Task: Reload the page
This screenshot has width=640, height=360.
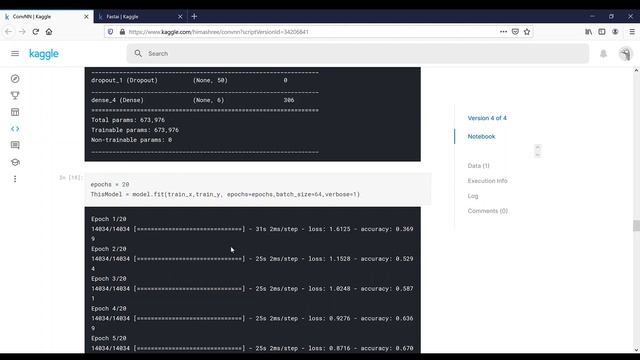Action: pyautogui.click(x=36, y=31)
